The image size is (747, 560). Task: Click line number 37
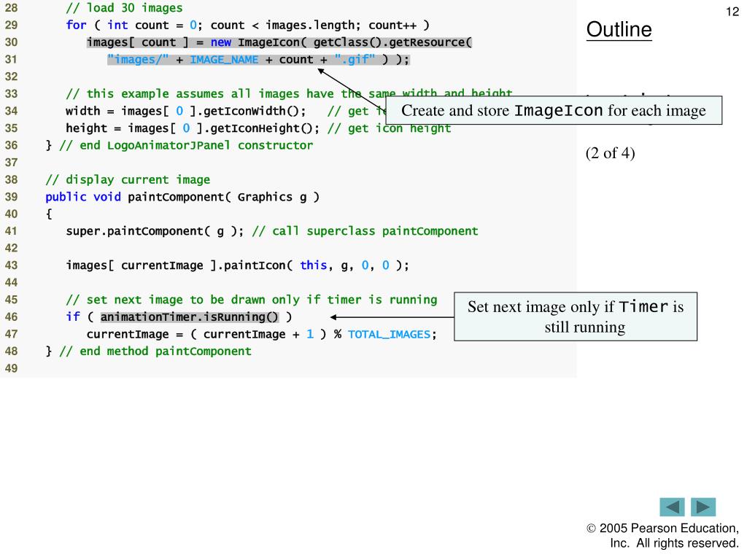[x=12, y=163]
